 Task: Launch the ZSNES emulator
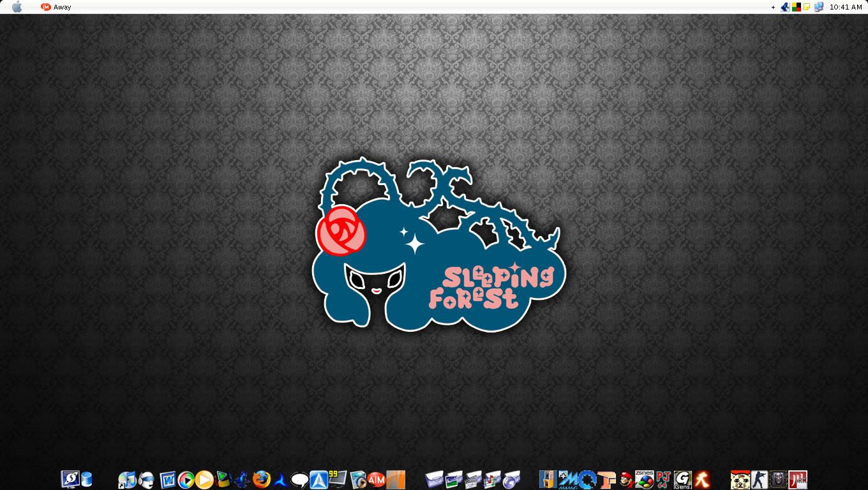[x=644, y=479]
